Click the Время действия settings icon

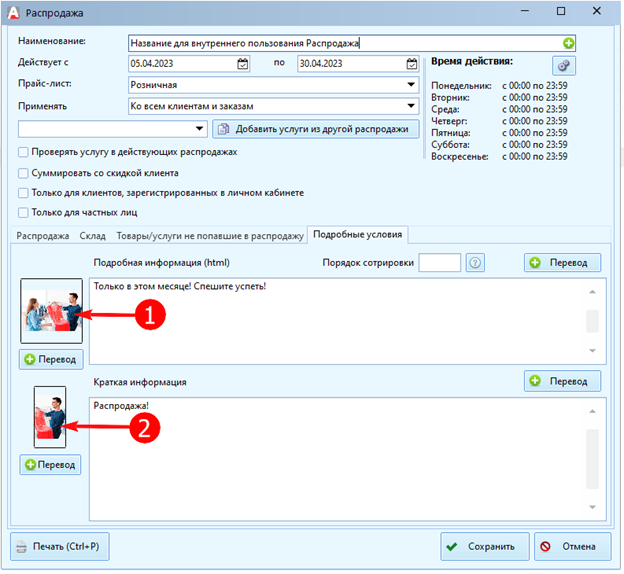[564, 65]
